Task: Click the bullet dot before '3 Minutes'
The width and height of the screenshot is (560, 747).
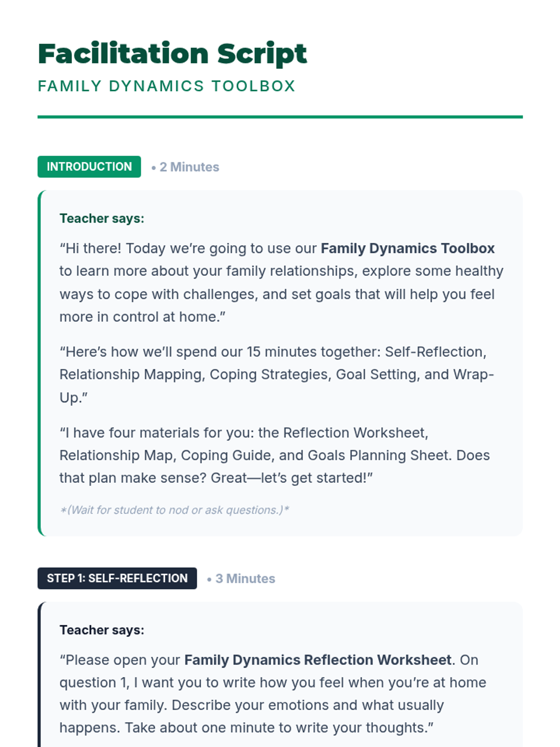Action: click(210, 579)
